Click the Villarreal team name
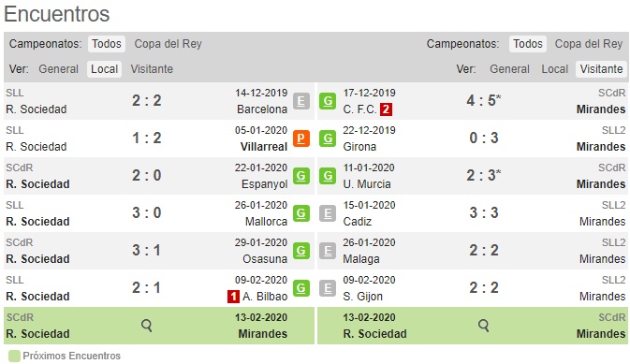 coord(264,147)
